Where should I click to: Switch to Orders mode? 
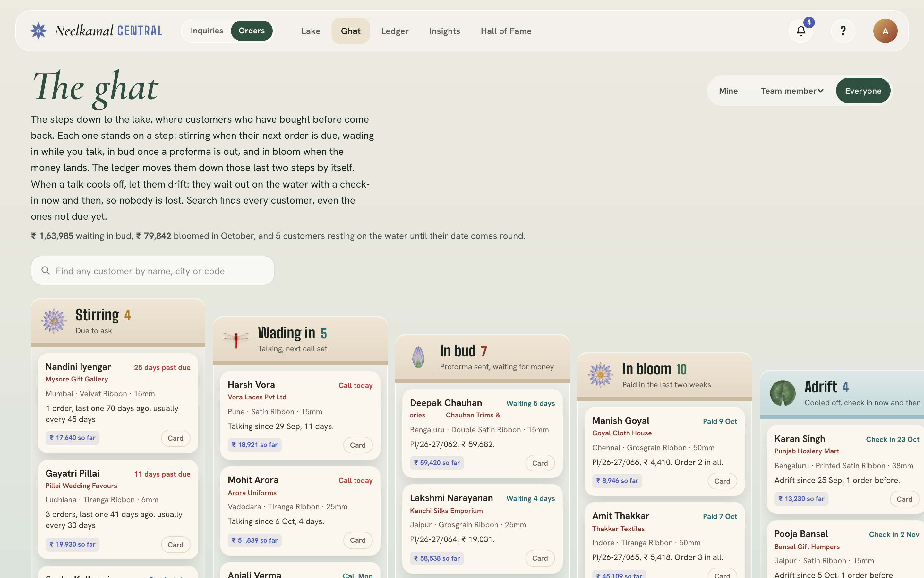point(252,31)
